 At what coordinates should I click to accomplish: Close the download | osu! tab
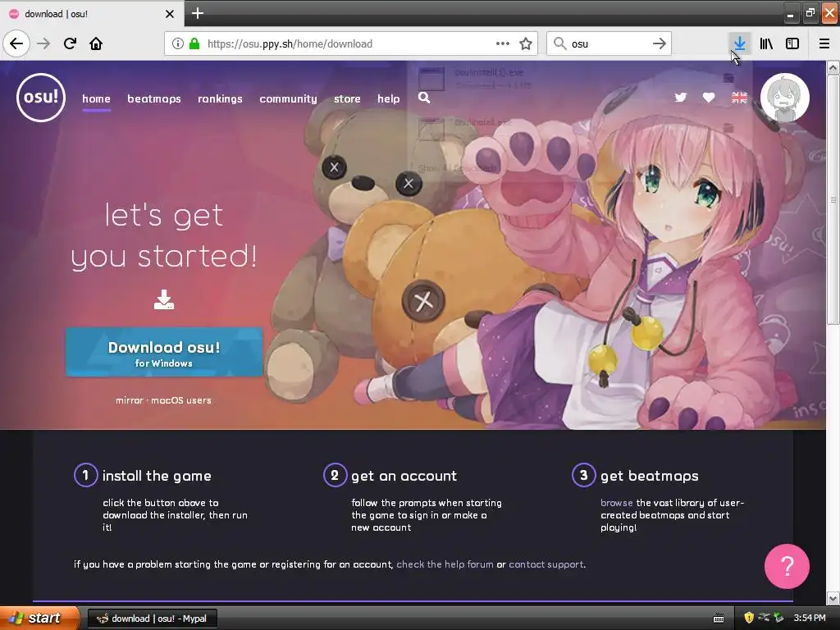coord(169,14)
